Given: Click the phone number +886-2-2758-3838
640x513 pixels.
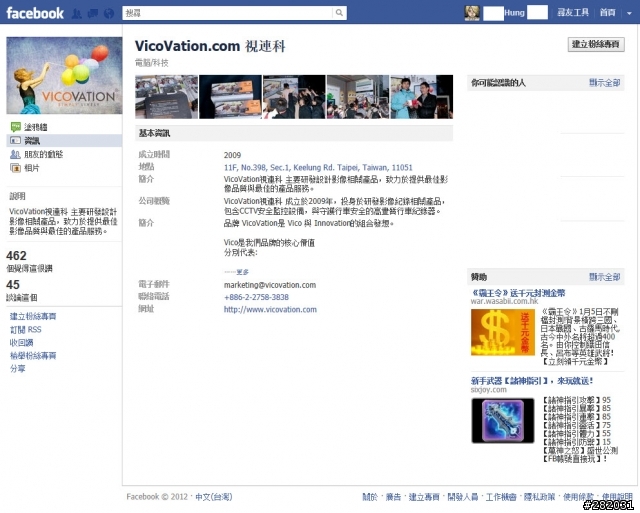Looking at the screenshot, I should click(256, 297).
